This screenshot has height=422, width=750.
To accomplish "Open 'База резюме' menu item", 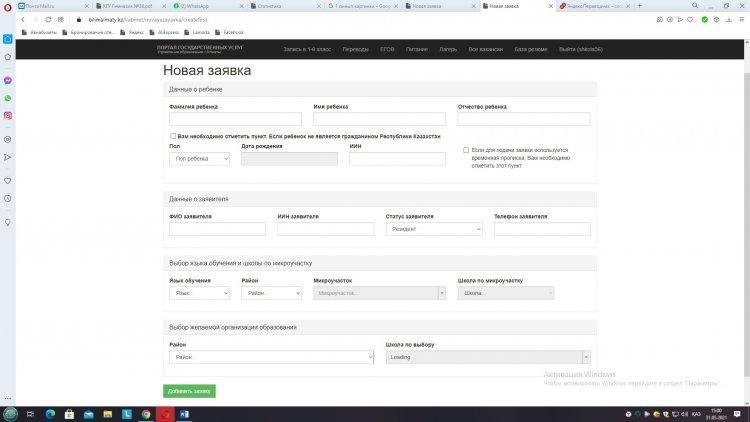I will 530,49.
